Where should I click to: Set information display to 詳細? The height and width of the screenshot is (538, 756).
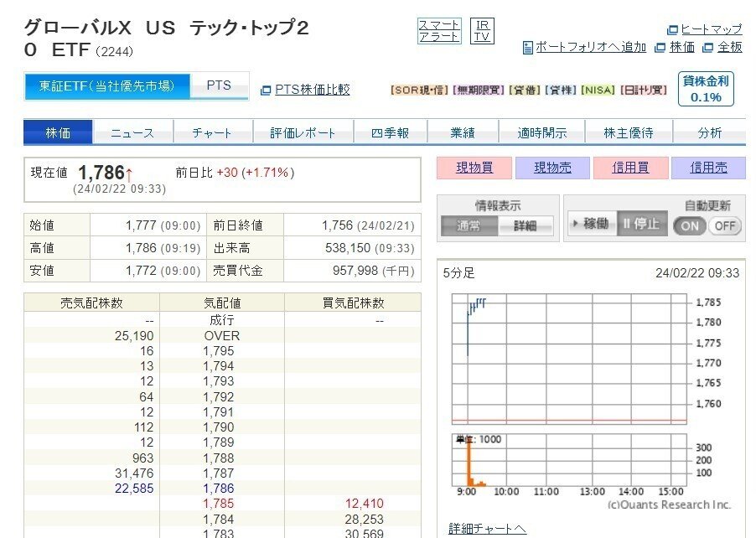pos(525,225)
